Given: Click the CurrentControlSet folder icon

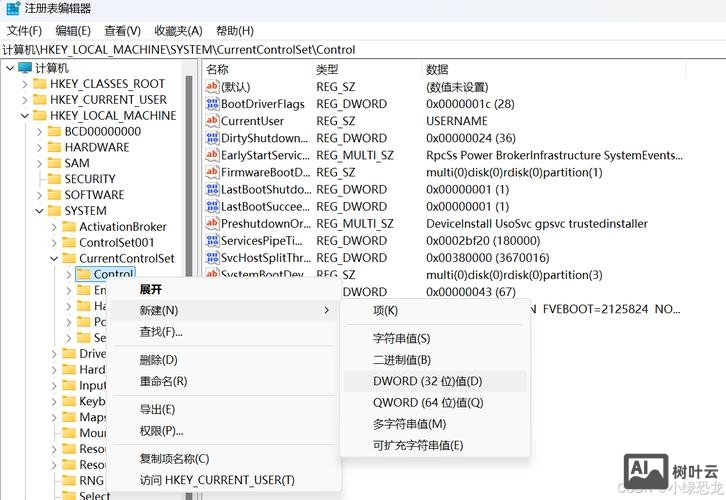Looking at the screenshot, I should click(x=69, y=258).
